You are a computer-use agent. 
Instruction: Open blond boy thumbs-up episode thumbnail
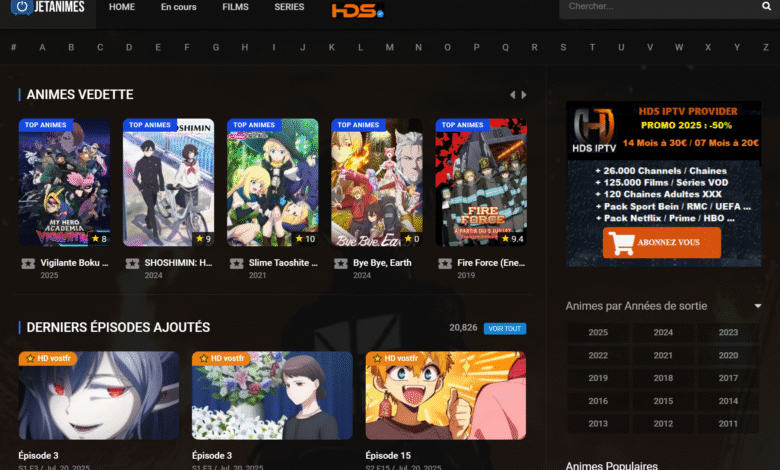(x=446, y=396)
